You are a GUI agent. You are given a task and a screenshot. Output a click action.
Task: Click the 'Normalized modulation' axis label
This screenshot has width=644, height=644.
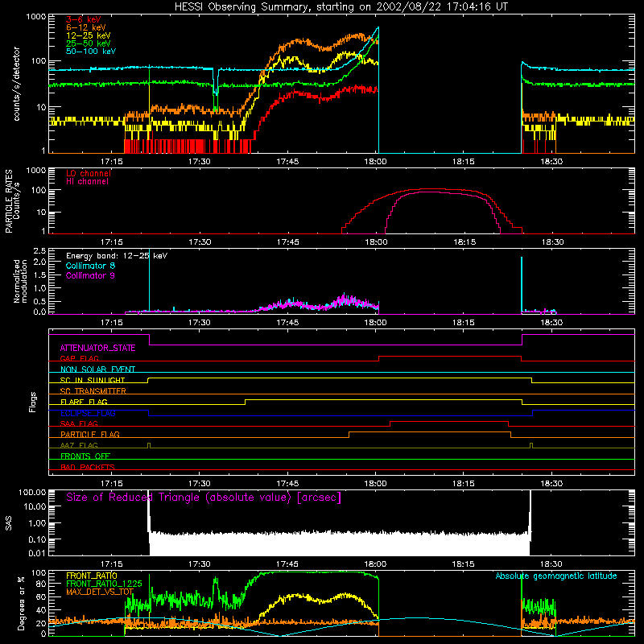20,281
